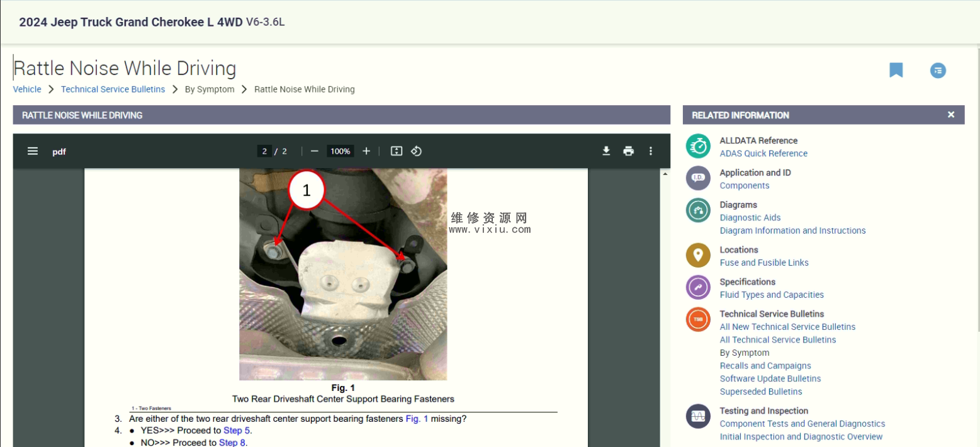Click the PDF scrollbar up arrow

pos(665,173)
